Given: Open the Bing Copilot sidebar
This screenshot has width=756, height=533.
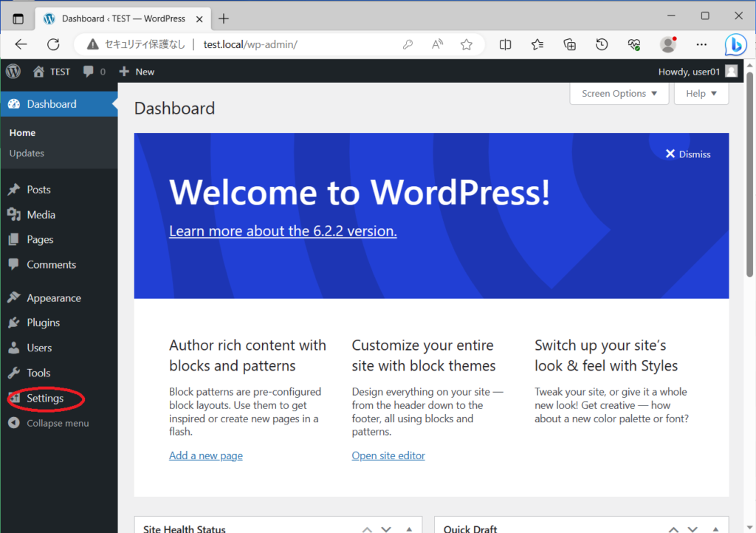Looking at the screenshot, I should [736, 45].
